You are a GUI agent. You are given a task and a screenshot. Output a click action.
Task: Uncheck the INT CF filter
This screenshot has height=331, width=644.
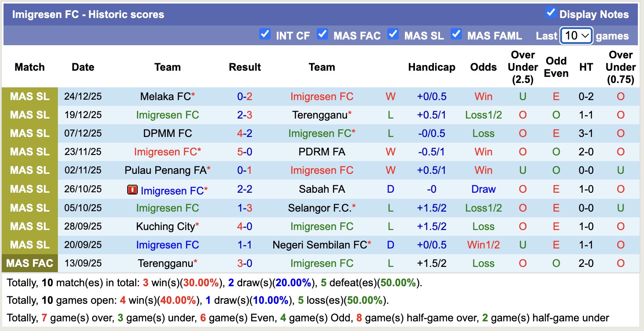(x=265, y=34)
